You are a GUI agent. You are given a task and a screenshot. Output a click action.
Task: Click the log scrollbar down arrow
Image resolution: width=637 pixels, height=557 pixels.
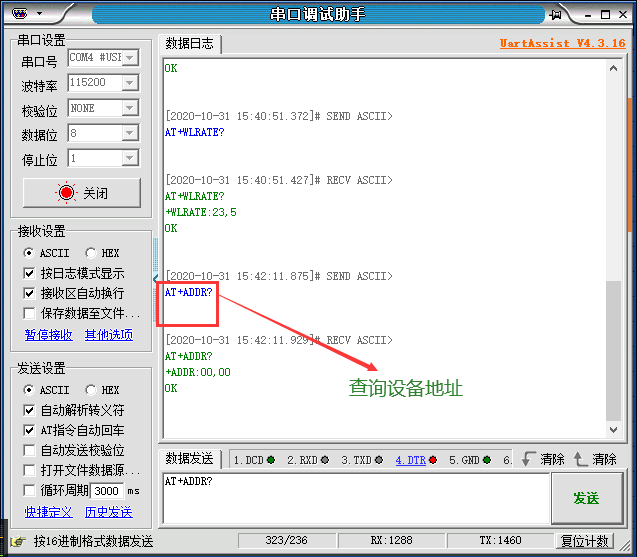(x=613, y=429)
